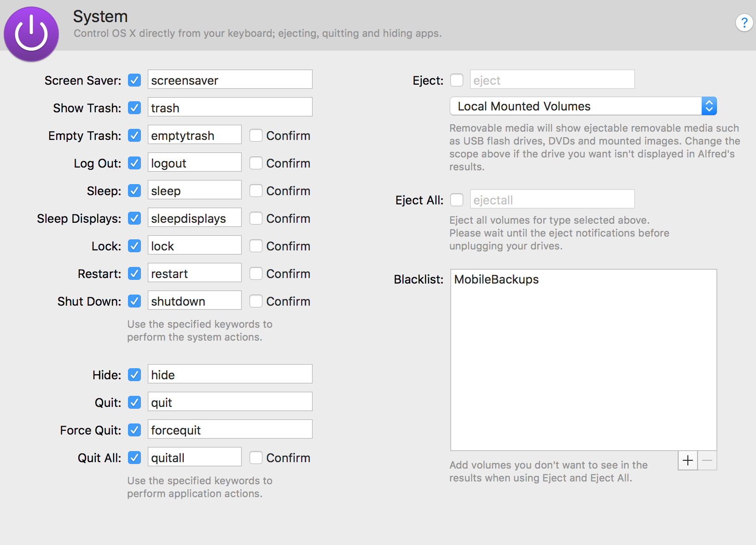
Task: Toggle the Hide keyword checkbox
Action: coord(134,375)
